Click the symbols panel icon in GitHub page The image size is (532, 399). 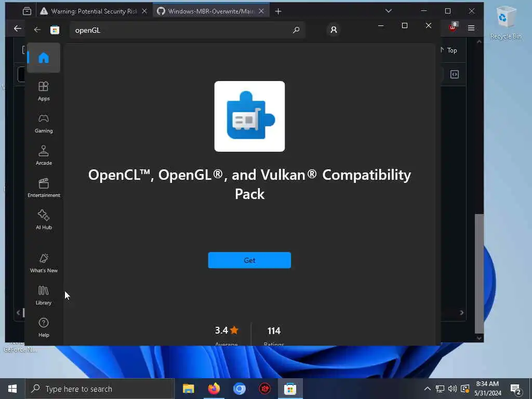pos(454,74)
